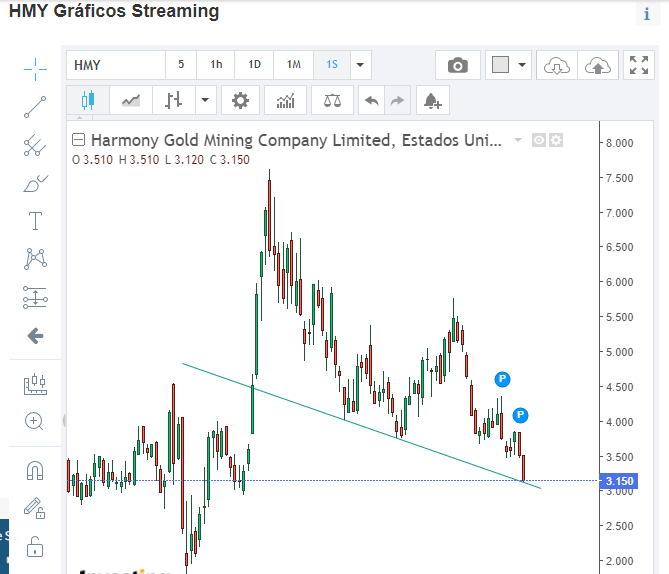Open the indicators menu

[285, 100]
